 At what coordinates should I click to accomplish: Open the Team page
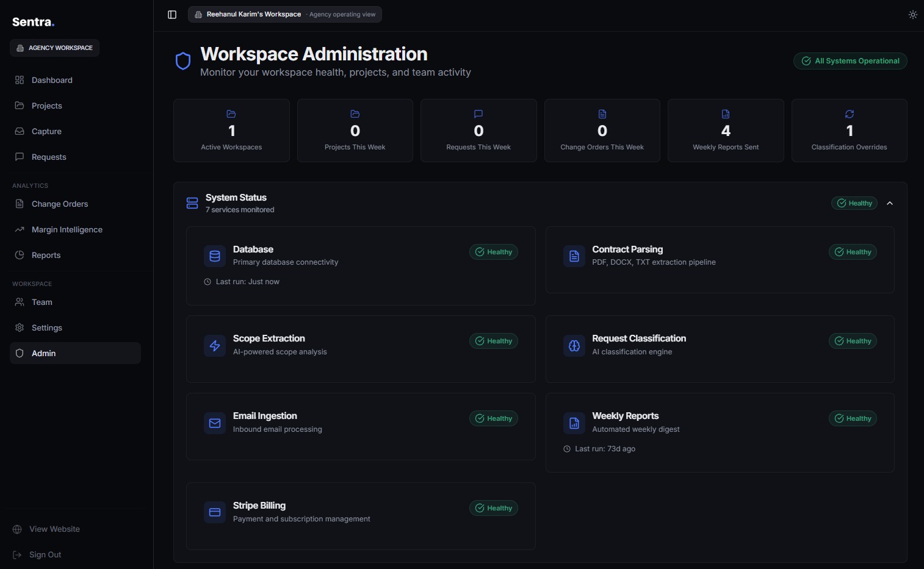[75, 302]
